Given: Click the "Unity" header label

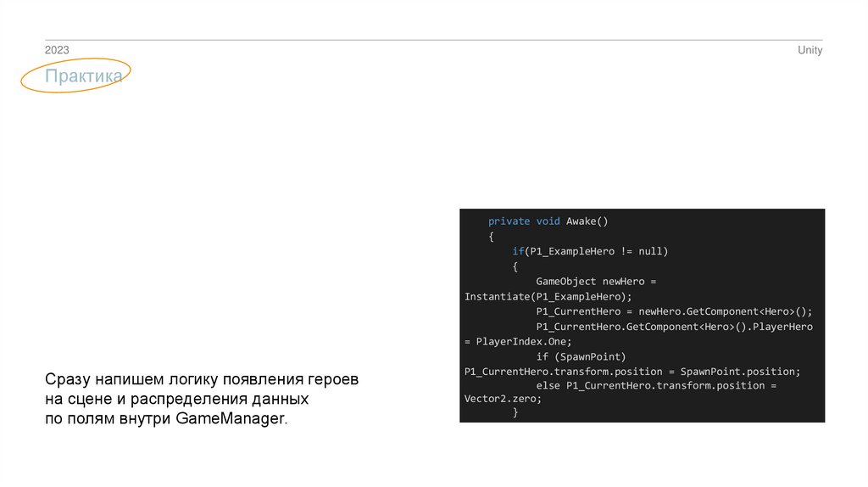Looking at the screenshot, I should click(x=810, y=50).
